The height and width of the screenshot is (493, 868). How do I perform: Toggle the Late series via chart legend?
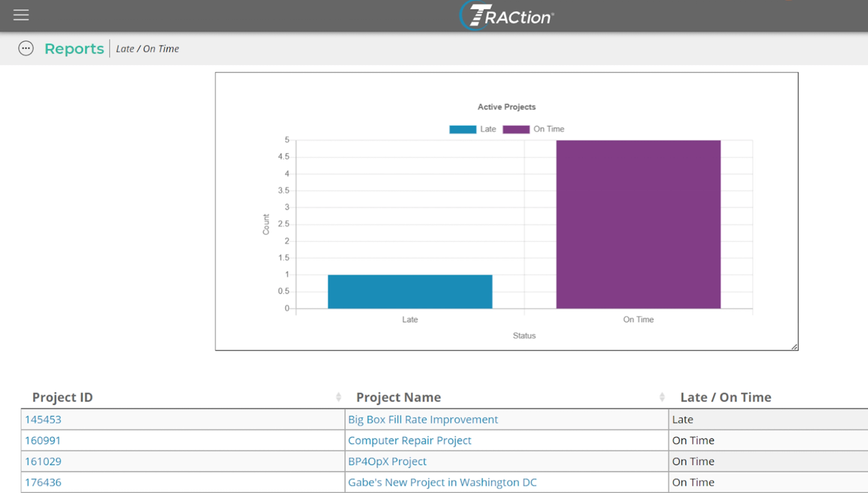pos(488,129)
